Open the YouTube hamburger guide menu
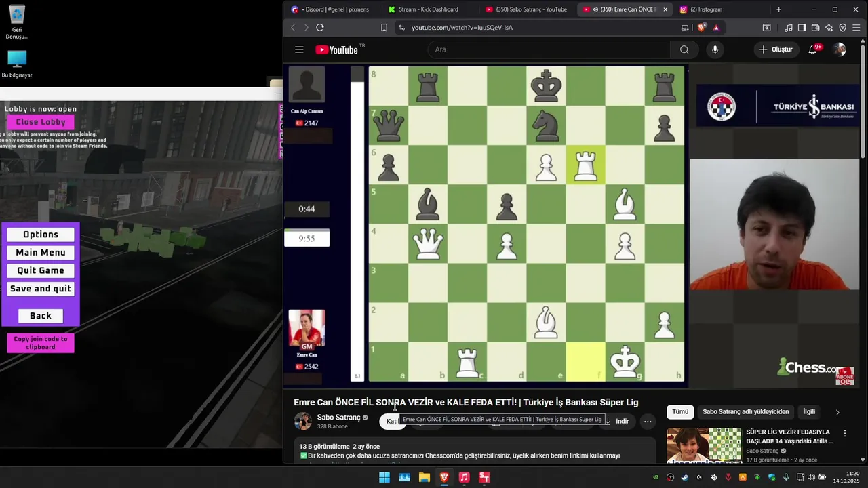868x488 pixels. 299,49
